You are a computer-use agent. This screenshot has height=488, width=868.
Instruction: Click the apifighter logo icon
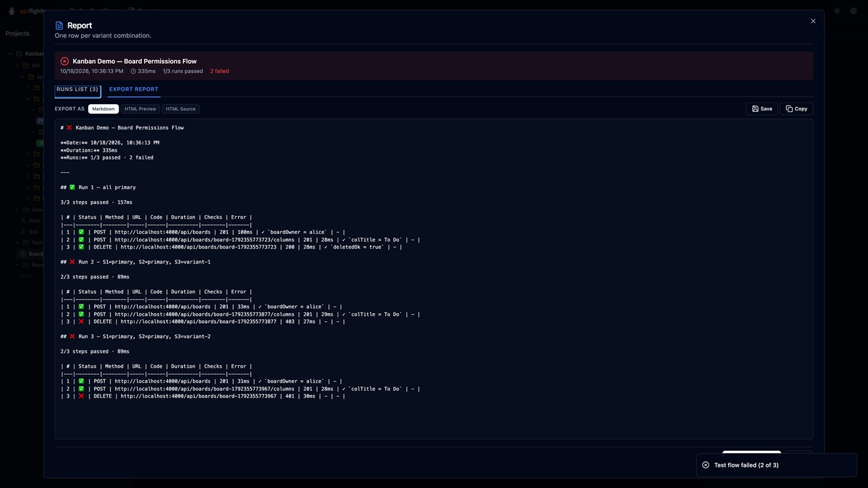[12, 11]
